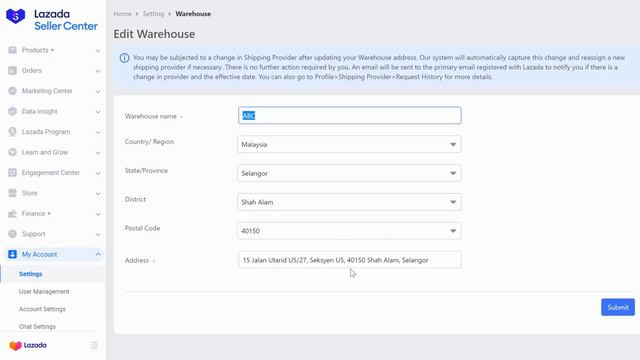Click the Data Insight icon
The image size is (640, 360).
(12, 111)
